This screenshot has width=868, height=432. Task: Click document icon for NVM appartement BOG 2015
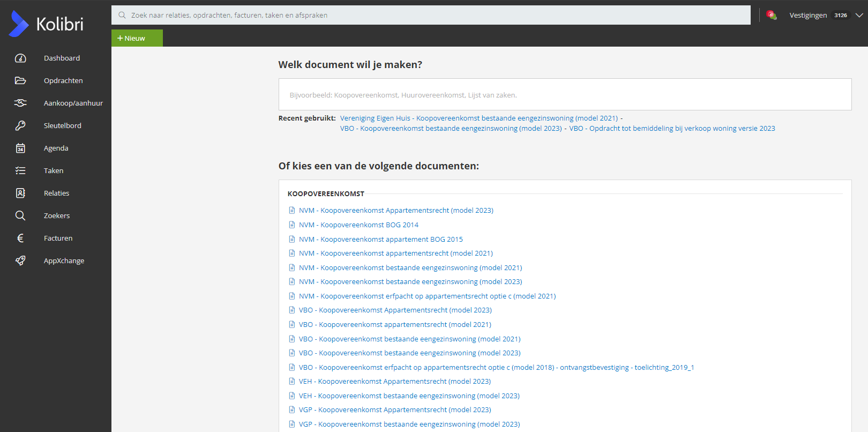click(x=292, y=239)
